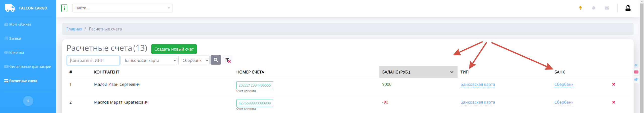Viewport: 644px width, 113px height.
Task: Click Создать новый счет button
Action: pyautogui.click(x=174, y=49)
